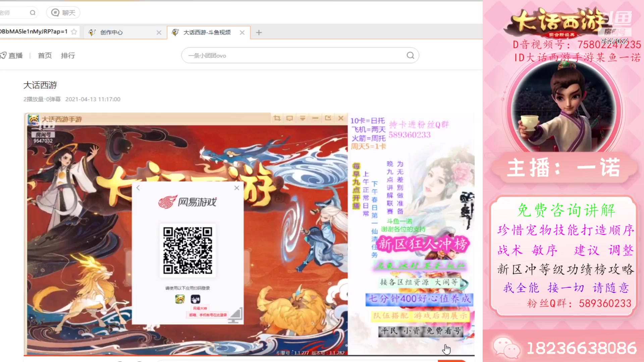Switch to computer account login icon

[235, 316]
